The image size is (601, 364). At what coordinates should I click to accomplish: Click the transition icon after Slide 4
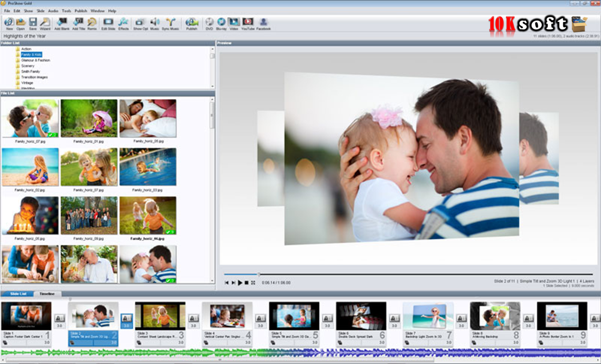(261, 318)
